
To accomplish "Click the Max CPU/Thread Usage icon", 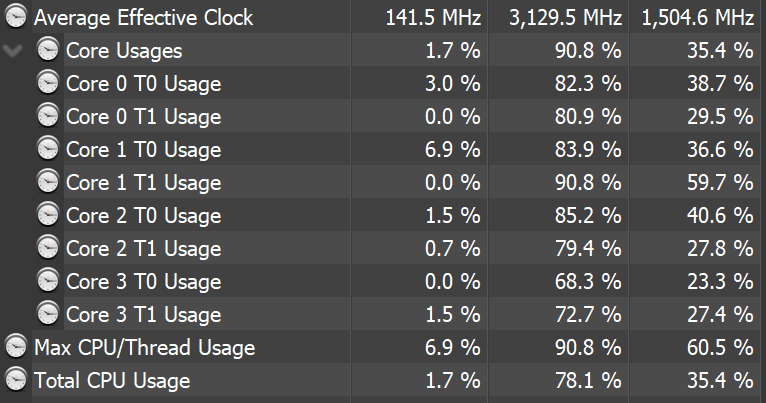I will (x=16, y=346).
